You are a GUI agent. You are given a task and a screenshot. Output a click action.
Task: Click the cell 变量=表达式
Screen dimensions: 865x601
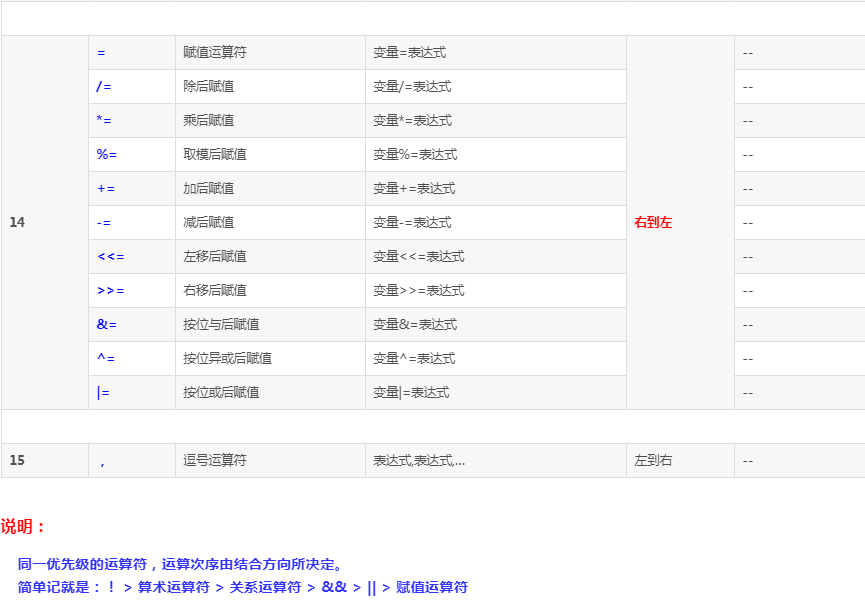496,53
